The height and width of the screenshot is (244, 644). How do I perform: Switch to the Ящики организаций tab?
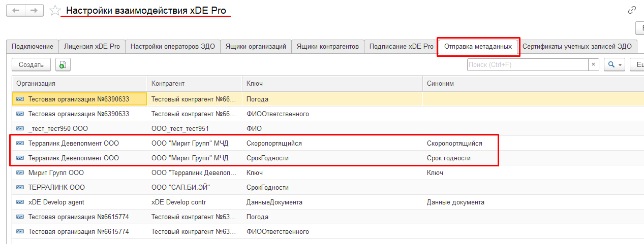256,46
